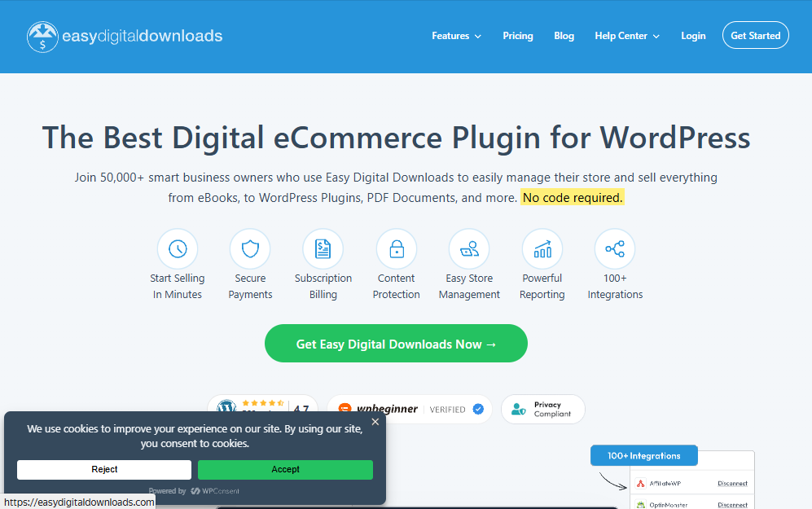
Task: Expand the Features dropdown chevron
Action: tap(478, 37)
